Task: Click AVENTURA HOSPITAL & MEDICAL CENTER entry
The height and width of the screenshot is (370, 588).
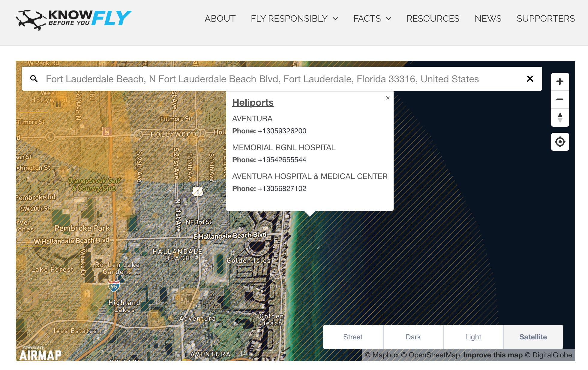Action: [x=310, y=176]
